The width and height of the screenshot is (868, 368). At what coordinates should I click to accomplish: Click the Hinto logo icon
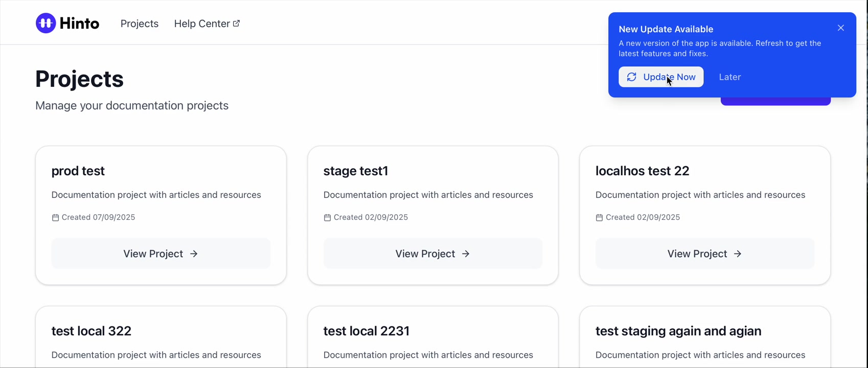pos(45,24)
